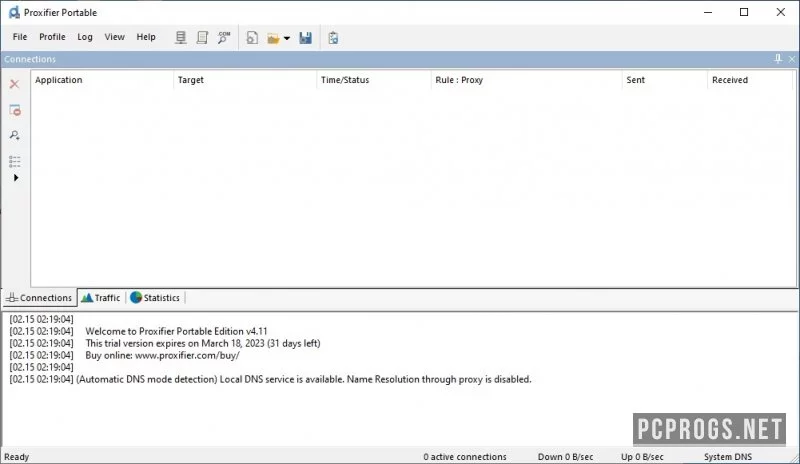800x464 pixels.
Task: Click the trial version expires log line
Action: coord(203,344)
